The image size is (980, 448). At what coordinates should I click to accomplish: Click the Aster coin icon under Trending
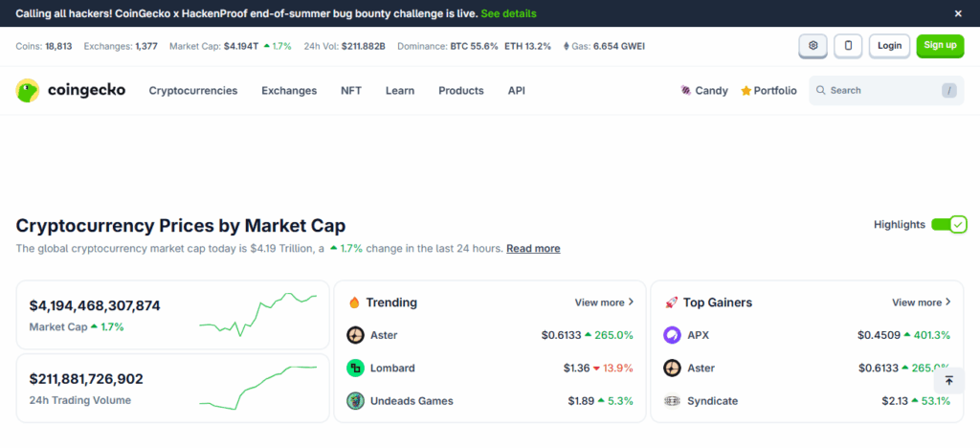[x=356, y=336]
